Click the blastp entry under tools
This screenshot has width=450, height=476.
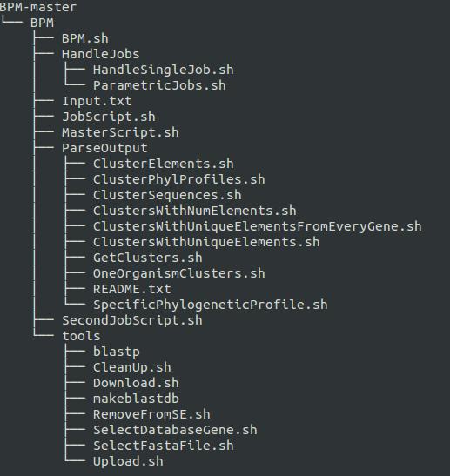117,352
